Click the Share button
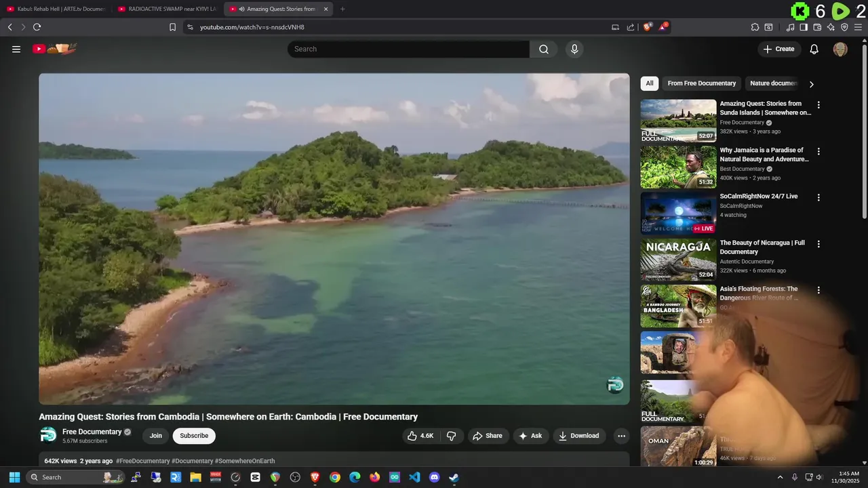 488,436
